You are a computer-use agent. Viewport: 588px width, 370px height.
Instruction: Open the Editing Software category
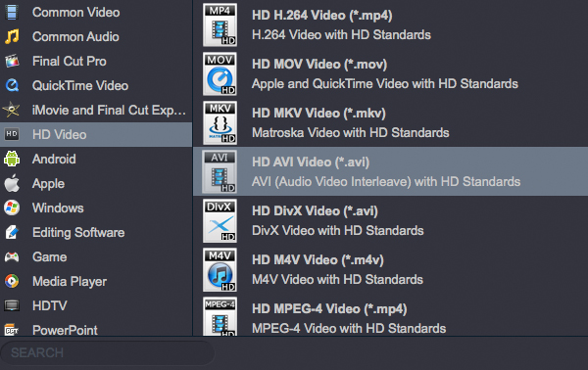(x=96, y=232)
